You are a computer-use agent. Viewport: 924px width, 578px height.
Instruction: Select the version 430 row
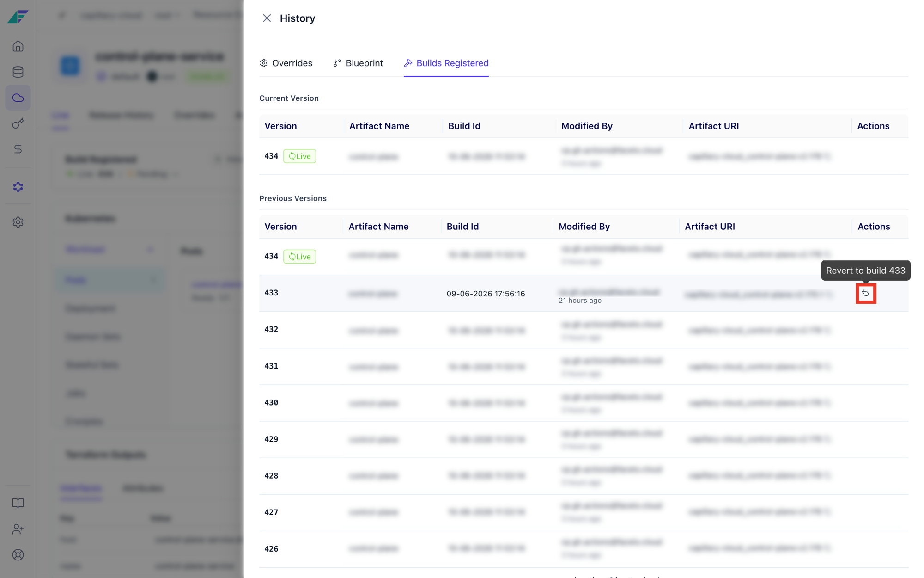[584, 403]
